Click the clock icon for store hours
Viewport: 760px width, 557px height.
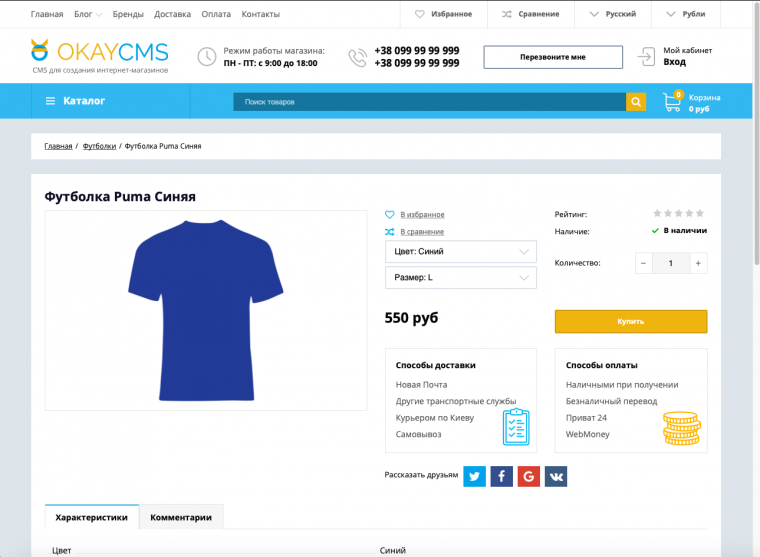(x=206, y=57)
